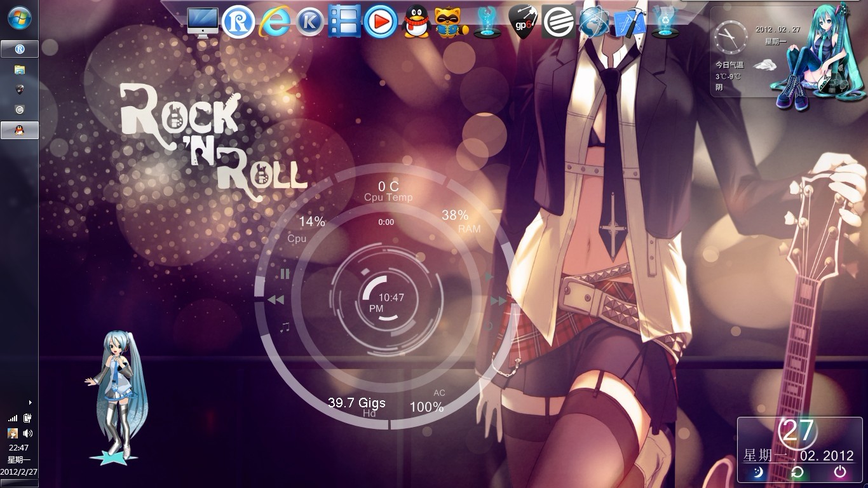
Task: Show hidden tray icons arrow
Action: pyautogui.click(x=30, y=402)
